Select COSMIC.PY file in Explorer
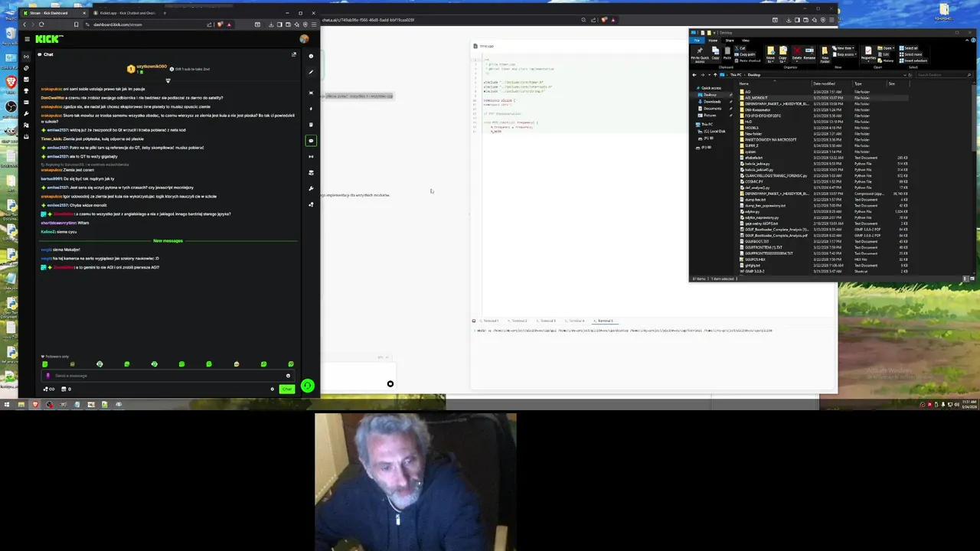Screen dimensions: 980x551 point(754,181)
